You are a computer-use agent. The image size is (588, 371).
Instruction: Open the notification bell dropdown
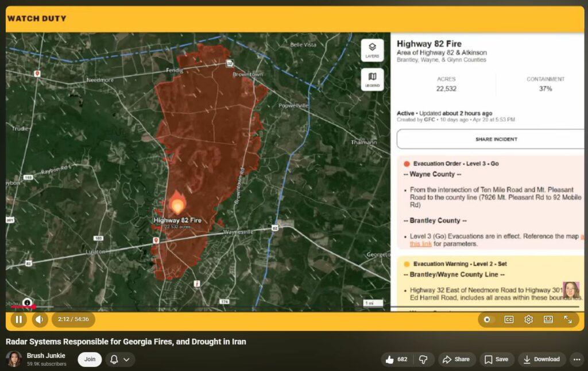[119, 360]
